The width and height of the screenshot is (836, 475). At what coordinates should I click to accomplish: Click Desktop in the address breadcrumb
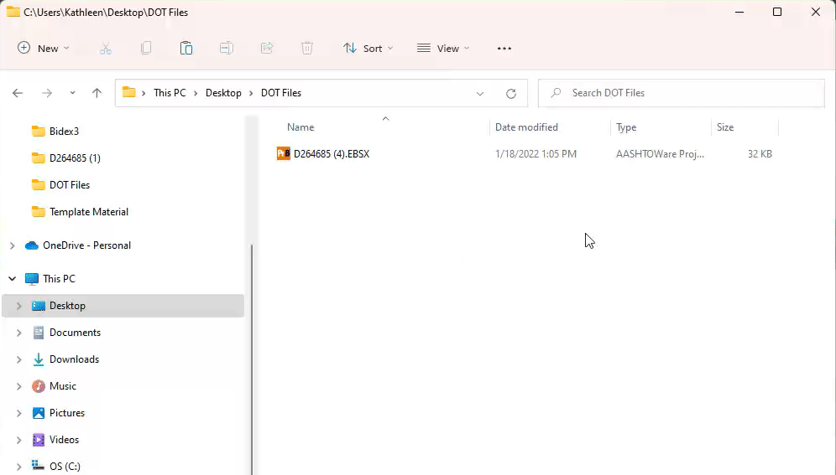(x=223, y=93)
